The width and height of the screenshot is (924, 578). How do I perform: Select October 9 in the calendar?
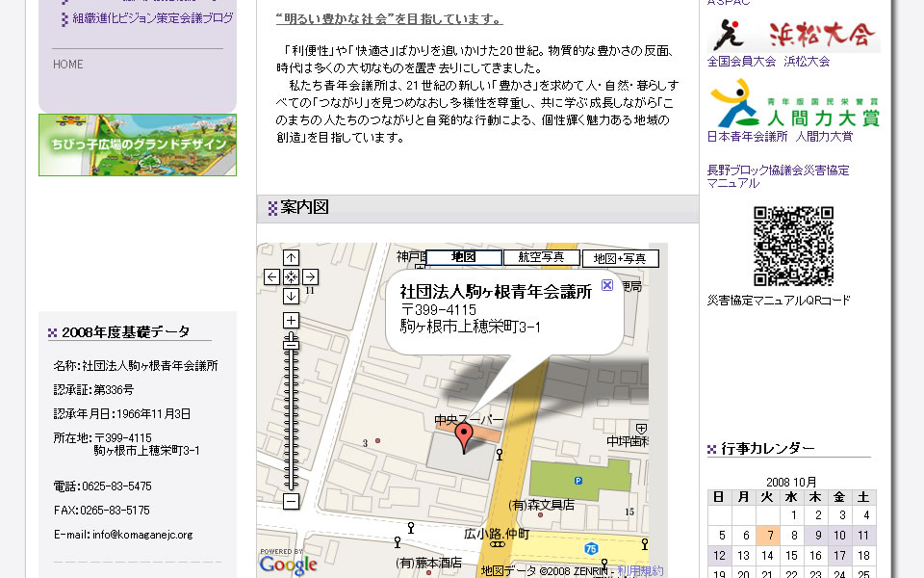pos(818,535)
